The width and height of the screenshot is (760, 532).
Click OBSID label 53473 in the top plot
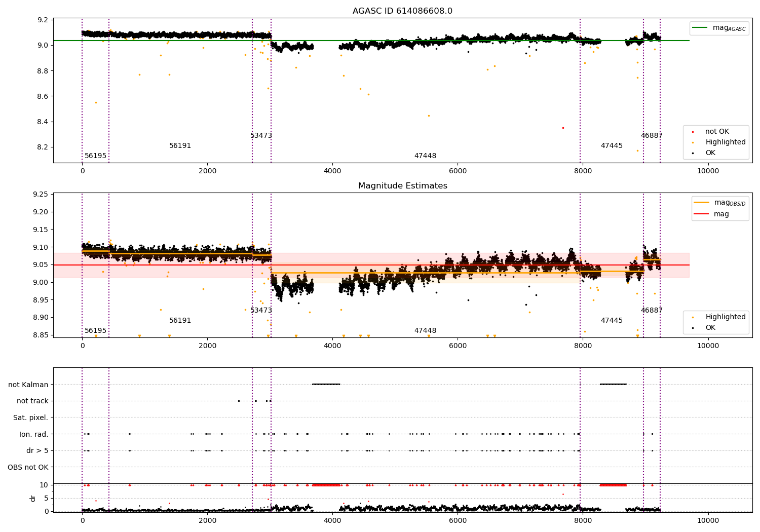tap(261, 136)
